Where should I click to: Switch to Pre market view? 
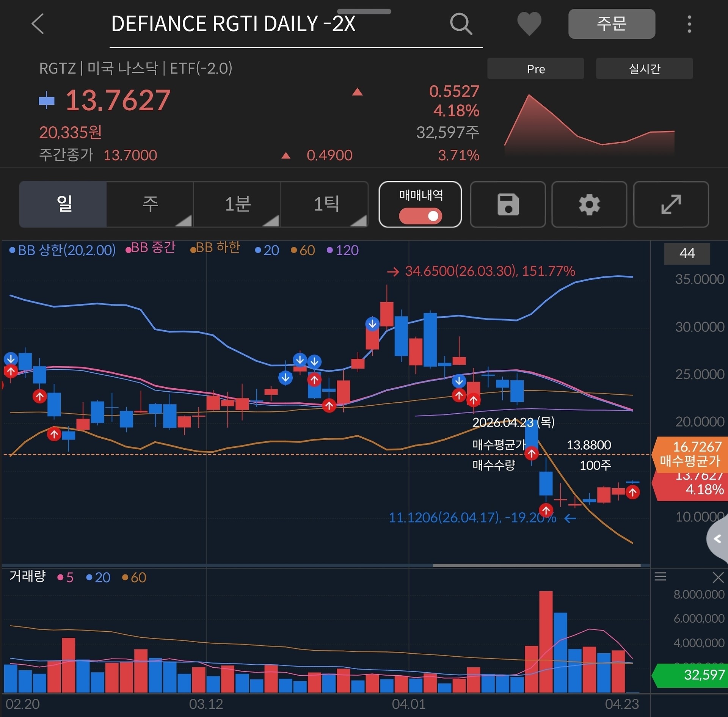[535, 69]
